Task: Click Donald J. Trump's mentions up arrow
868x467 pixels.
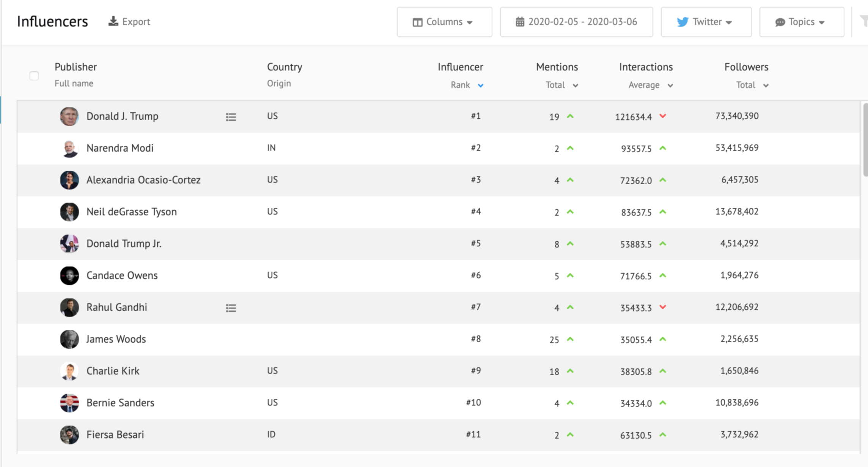Action: (570, 116)
